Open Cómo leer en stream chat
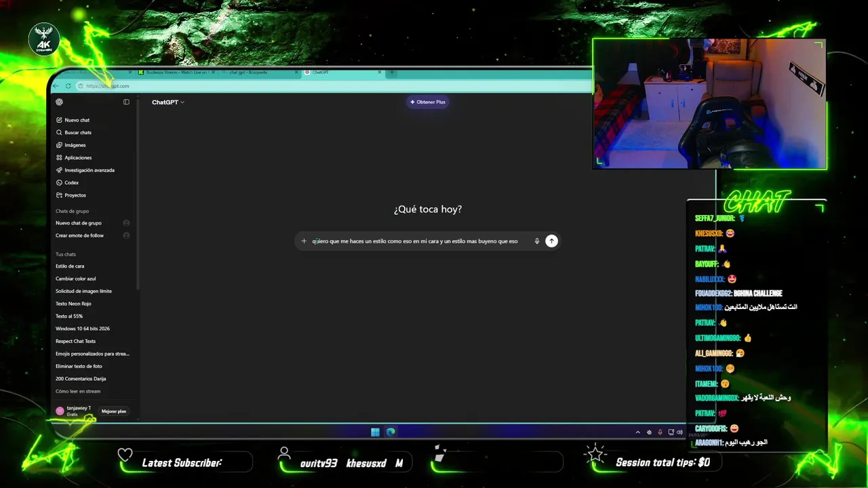 coord(78,392)
